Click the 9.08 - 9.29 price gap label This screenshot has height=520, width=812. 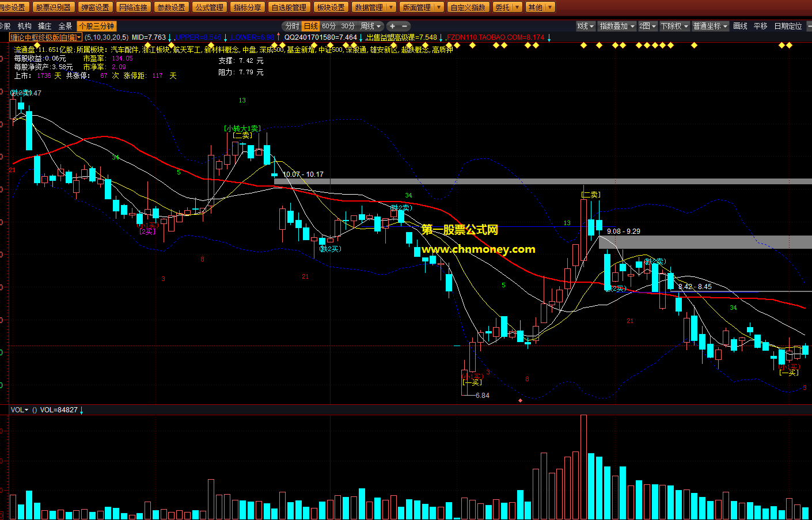point(624,231)
